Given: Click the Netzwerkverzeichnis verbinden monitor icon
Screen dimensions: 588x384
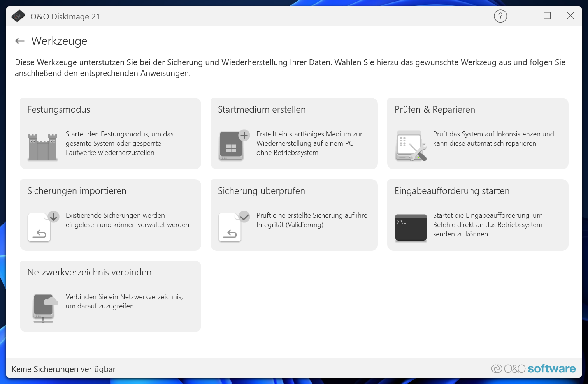Looking at the screenshot, I should (43, 308).
